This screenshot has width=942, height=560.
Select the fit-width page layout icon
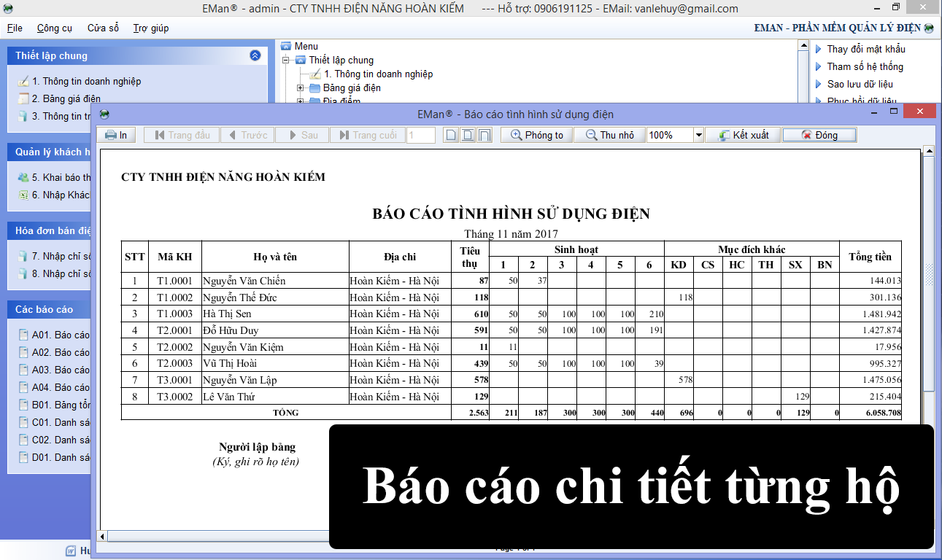(468, 135)
